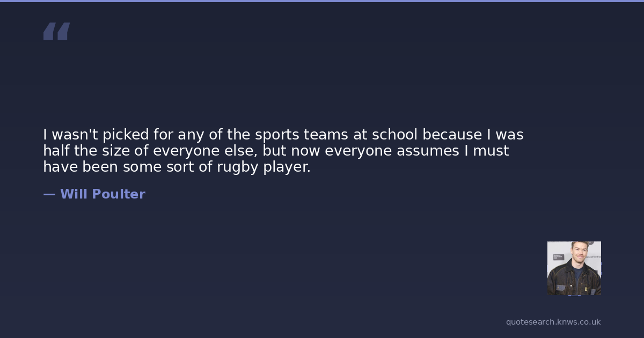Click the word "because" in the quote
Viewport: 644px width, 338px height.
452,134
